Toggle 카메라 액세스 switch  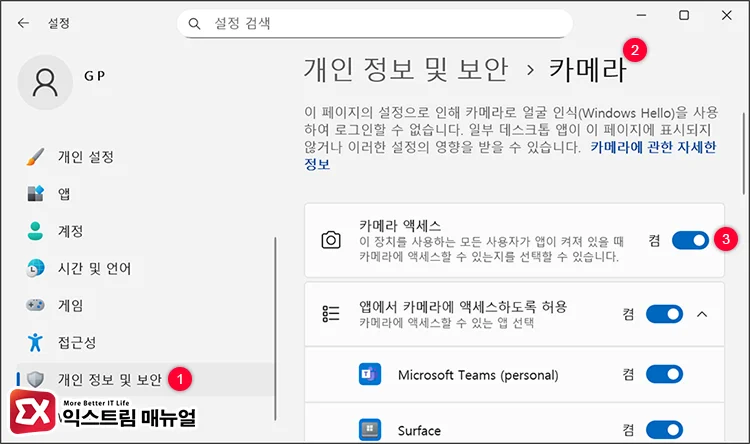[690, 240]
